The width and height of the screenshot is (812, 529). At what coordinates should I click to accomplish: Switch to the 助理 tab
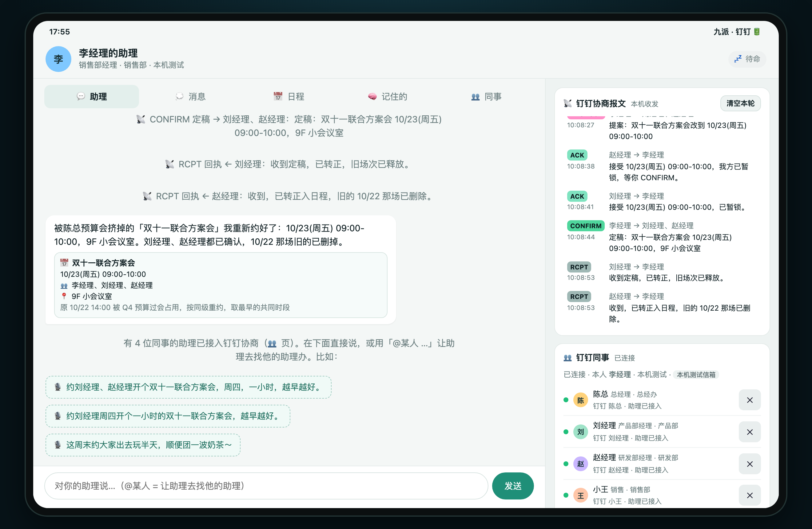91,97
